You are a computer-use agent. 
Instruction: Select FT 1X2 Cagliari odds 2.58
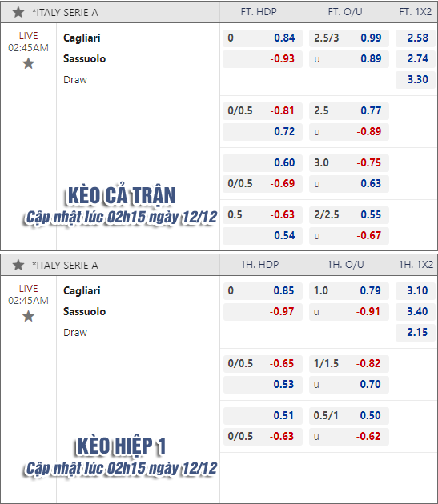tap(416, 38)
